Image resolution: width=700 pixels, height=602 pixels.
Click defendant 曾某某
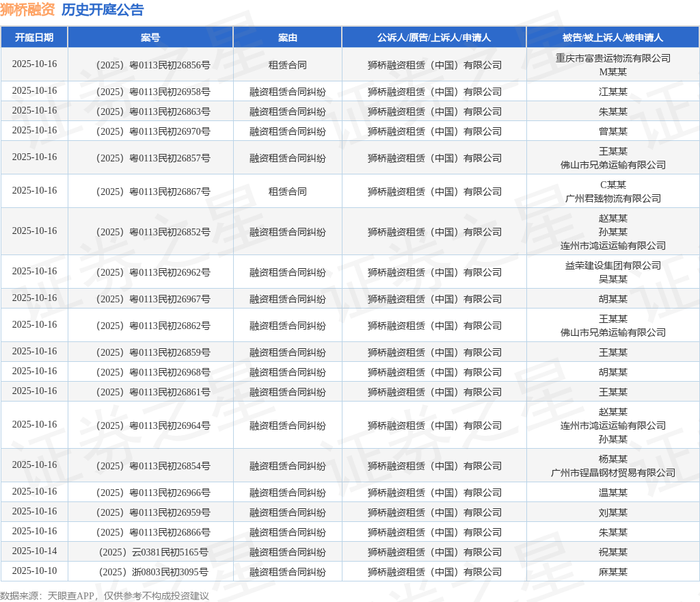[x=613, y=131]
